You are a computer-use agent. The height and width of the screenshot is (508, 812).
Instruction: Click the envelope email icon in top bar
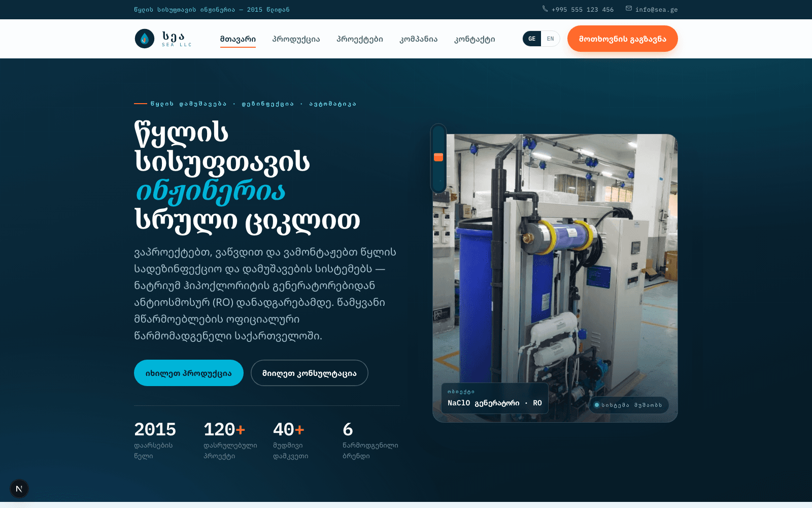(629, 9)
